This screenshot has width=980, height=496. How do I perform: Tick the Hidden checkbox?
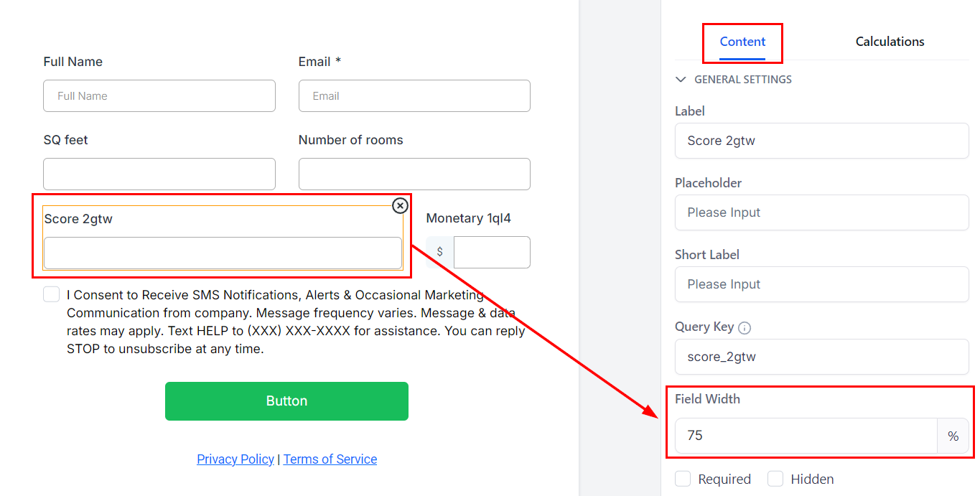775,479
